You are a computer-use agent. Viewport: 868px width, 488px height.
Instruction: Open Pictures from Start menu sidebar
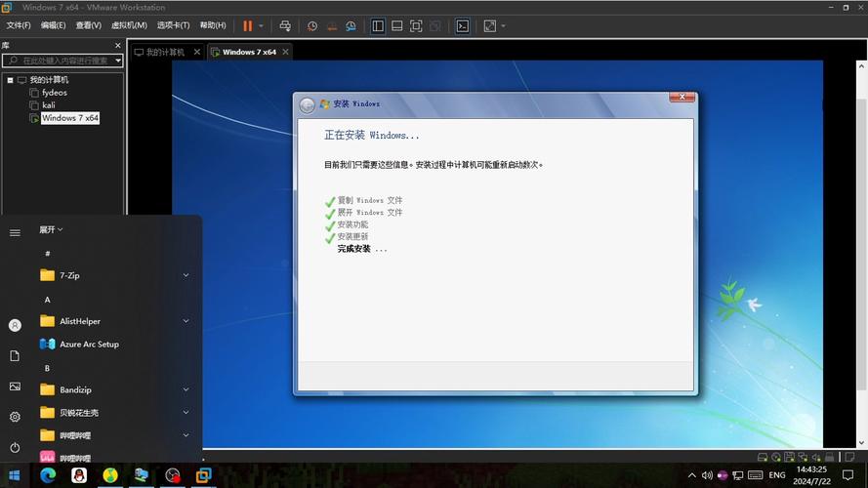tap(15, 386)
